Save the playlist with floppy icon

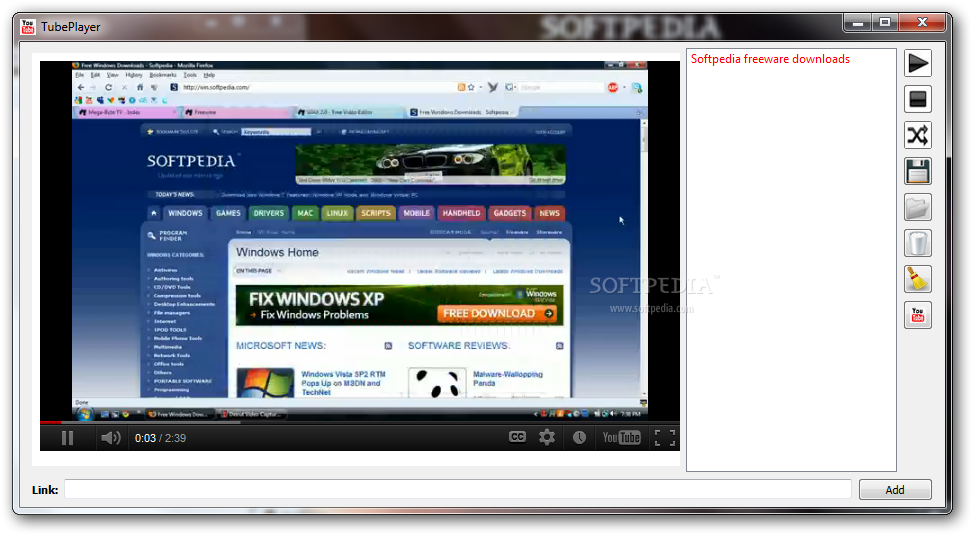coord(918,171)
